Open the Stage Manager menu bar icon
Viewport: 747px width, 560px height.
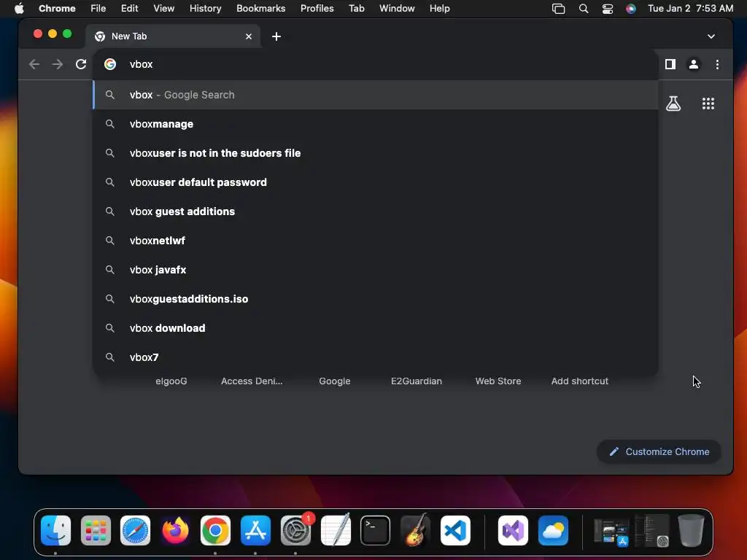point(558,9)
